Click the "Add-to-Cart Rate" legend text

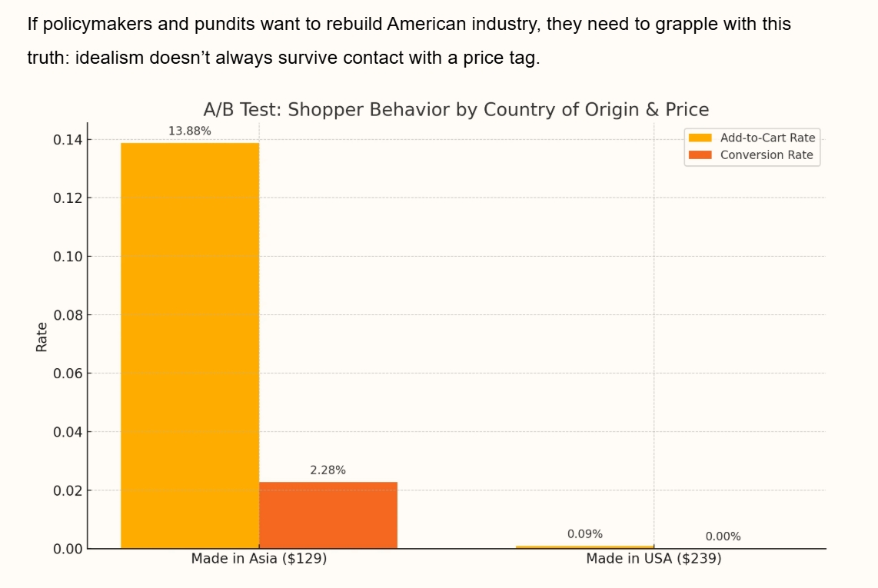(x=767, y=138)
